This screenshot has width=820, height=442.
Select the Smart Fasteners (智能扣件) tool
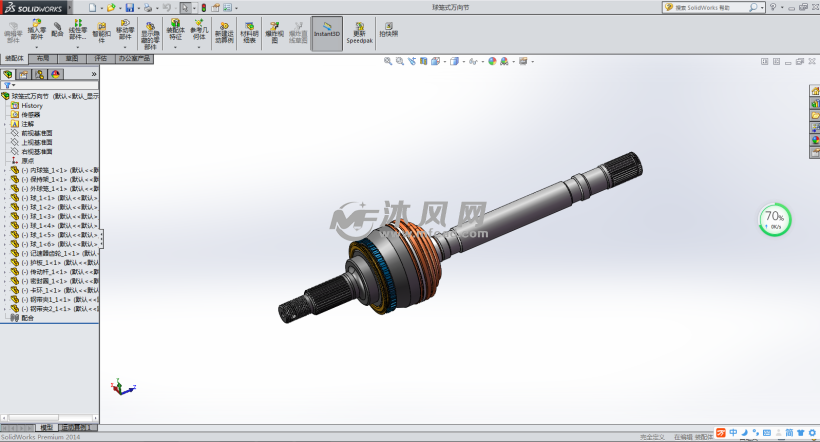point(101,32)
